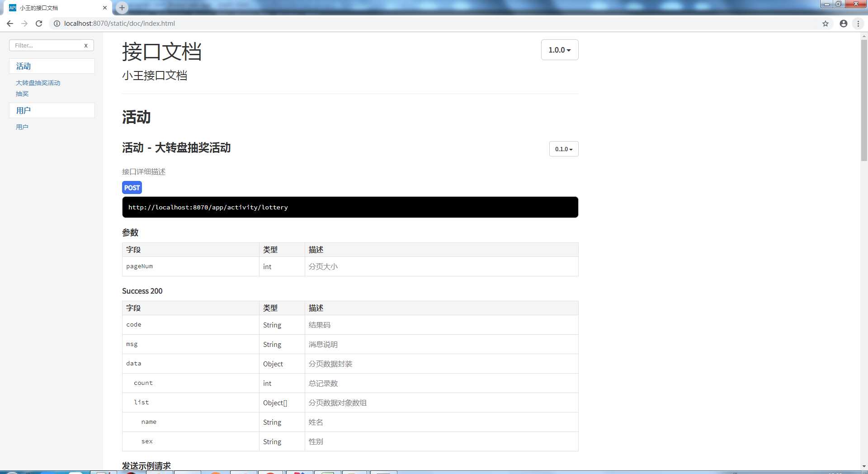This screenshot has width=868, height=474.
Task: Go back to the previous page
Action: (10, 24)
